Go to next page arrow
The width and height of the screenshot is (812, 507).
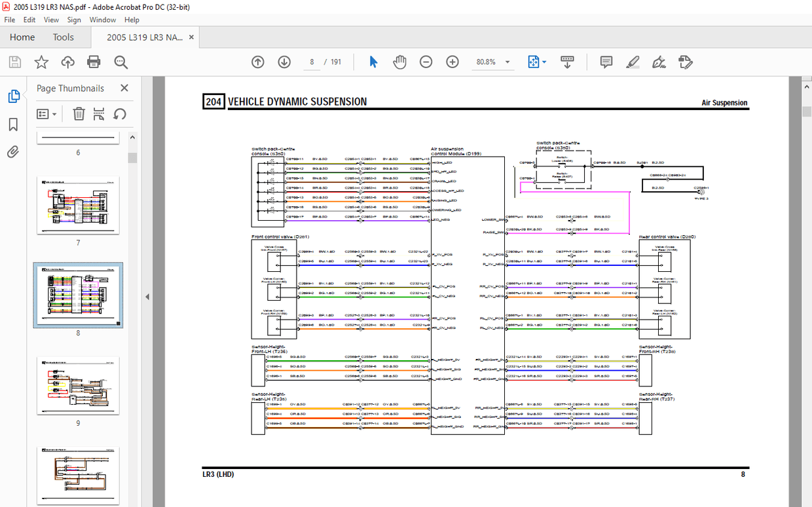coord(284,62)
